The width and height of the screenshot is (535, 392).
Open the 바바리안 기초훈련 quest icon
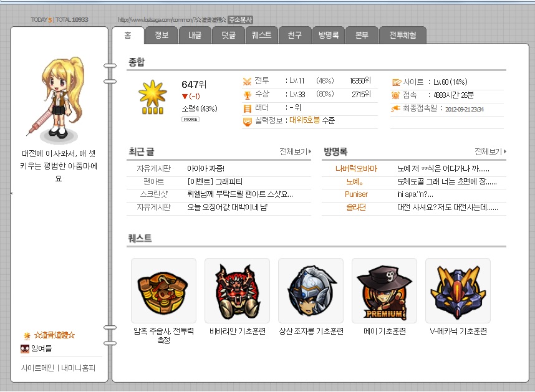tap(237, 290)
